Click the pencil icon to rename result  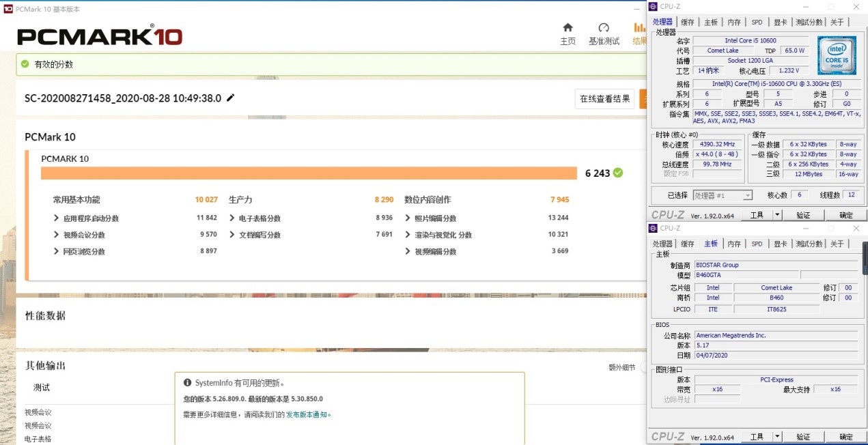(x=231, y=98)
